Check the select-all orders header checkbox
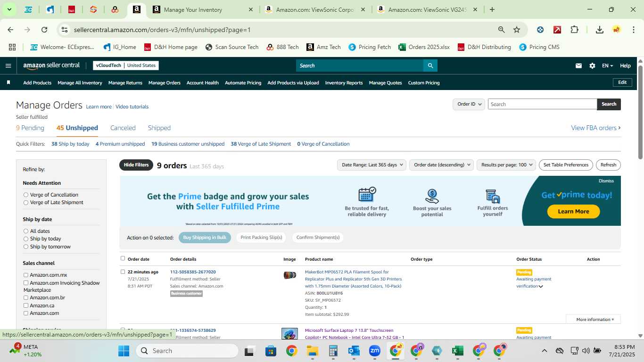The image size is (644, 362). pyautogui.click(x=123, y=258)
